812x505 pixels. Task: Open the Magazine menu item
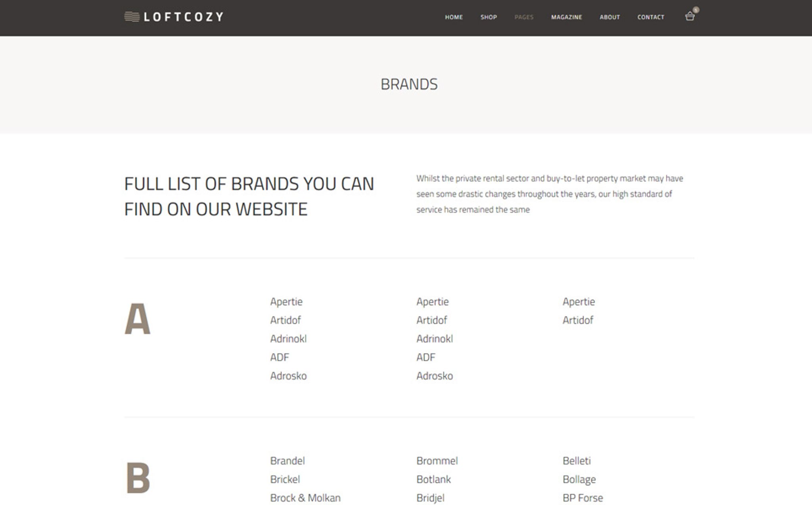point(566,17)
